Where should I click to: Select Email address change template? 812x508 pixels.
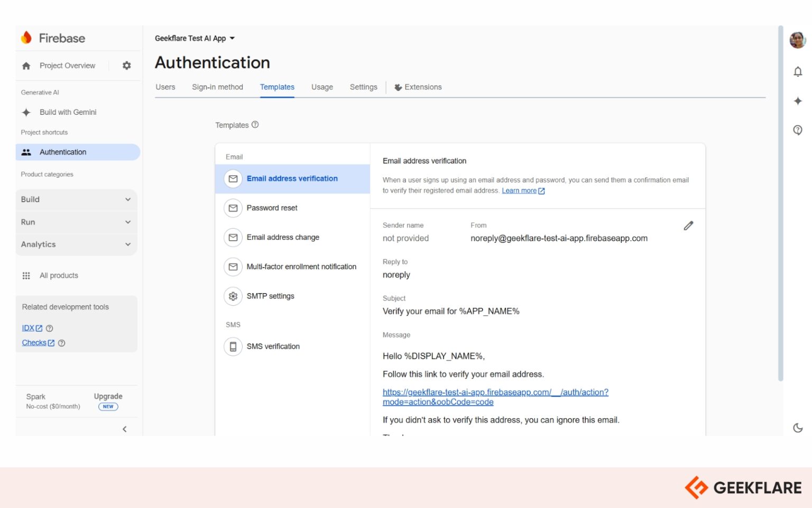point(292,238)
